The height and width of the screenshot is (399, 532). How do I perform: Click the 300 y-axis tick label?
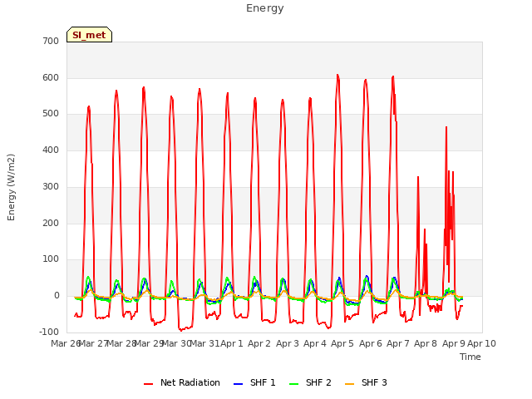[51, 186]
